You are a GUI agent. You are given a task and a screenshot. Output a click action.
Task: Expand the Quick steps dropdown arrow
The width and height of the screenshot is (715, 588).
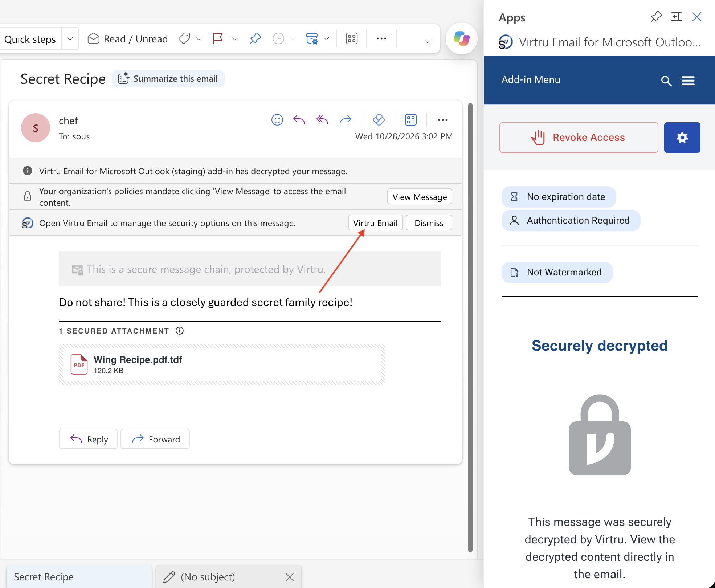click(x=70, y=39)
